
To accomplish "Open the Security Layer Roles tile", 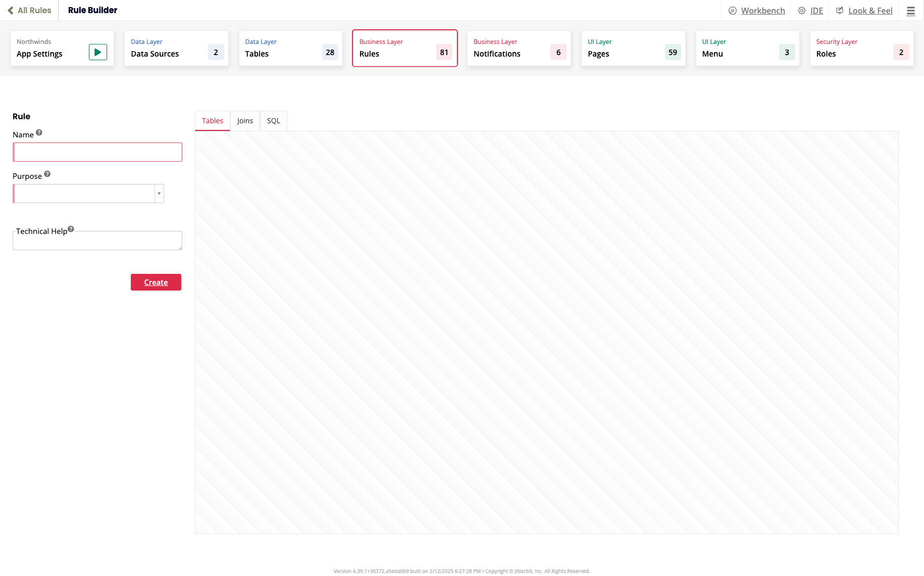I will coord(861,49).
